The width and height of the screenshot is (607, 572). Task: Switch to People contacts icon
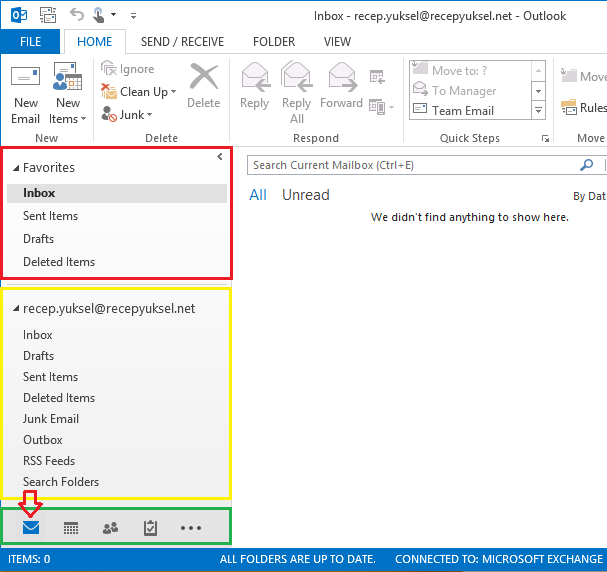pos(111,528)
